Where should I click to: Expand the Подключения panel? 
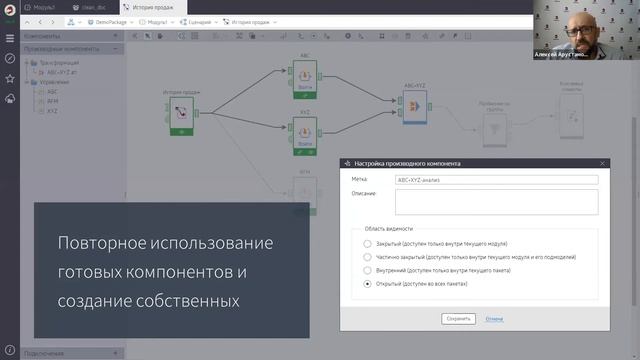[x=116, y=353]
